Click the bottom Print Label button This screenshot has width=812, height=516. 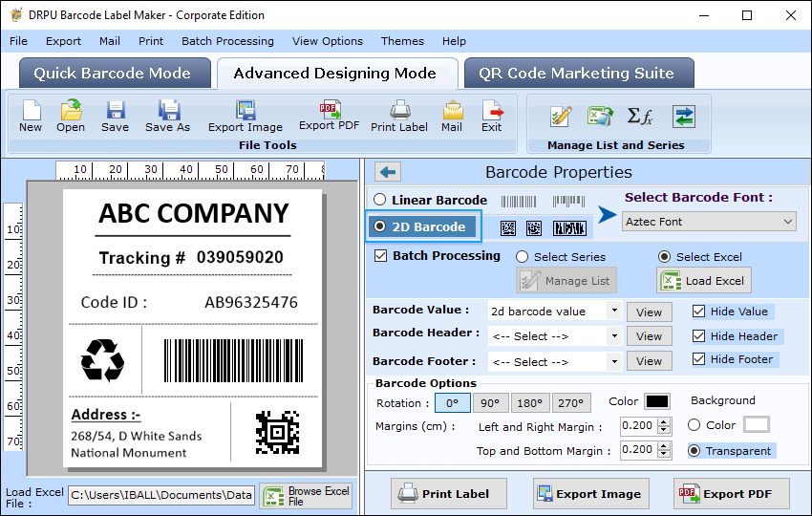(448, 494)
